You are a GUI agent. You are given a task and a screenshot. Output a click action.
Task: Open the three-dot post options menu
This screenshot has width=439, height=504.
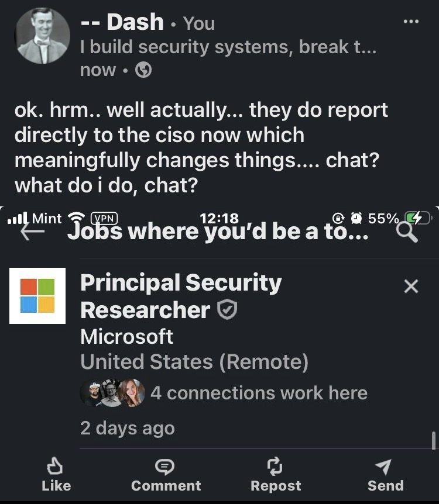411,22
